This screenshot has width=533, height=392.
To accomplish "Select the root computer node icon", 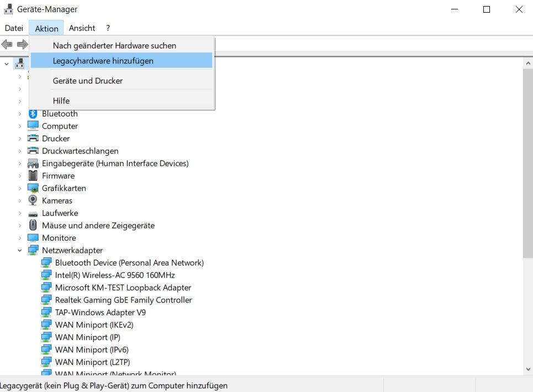I will [x=20, y=63].
